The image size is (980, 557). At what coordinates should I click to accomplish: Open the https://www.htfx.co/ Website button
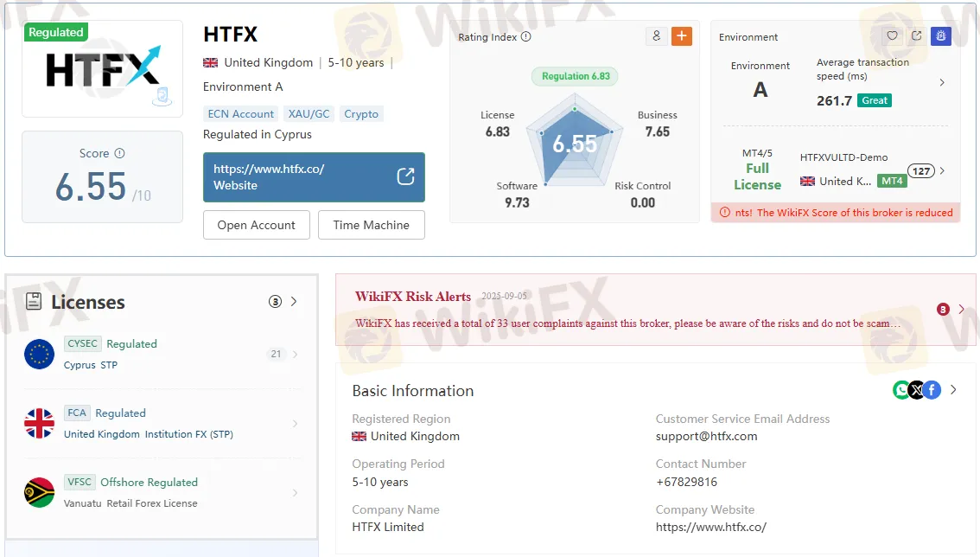[x=314, y=177]
